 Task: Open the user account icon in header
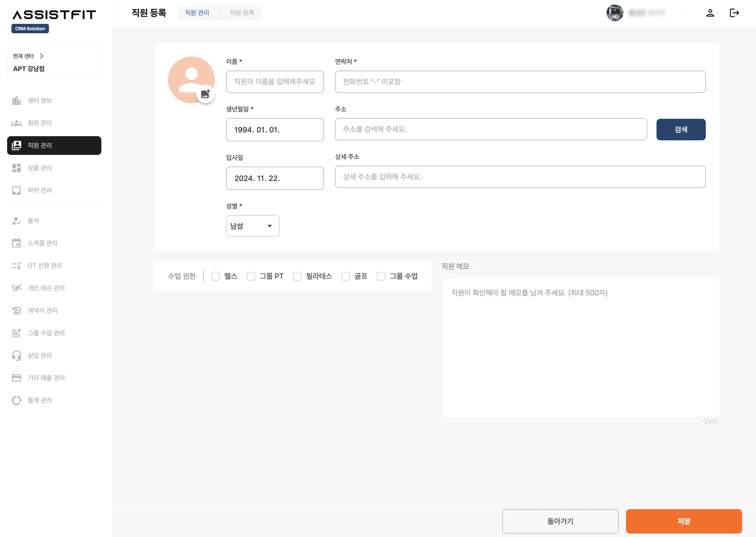click(x=710, y=13)
